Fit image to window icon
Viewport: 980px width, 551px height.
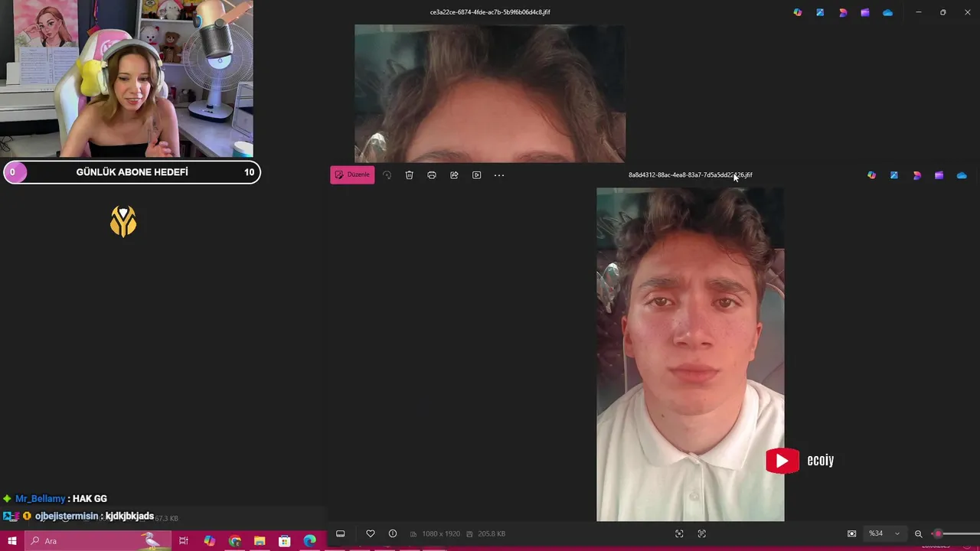click(679, 533)
